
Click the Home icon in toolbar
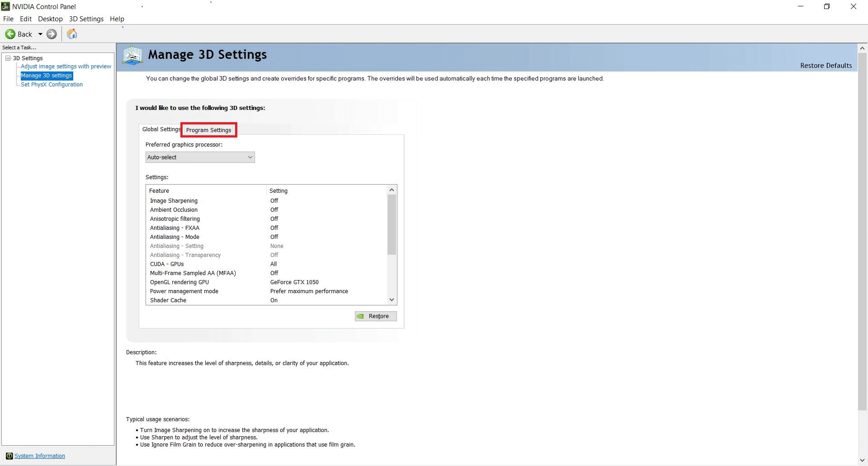point(72,34)
